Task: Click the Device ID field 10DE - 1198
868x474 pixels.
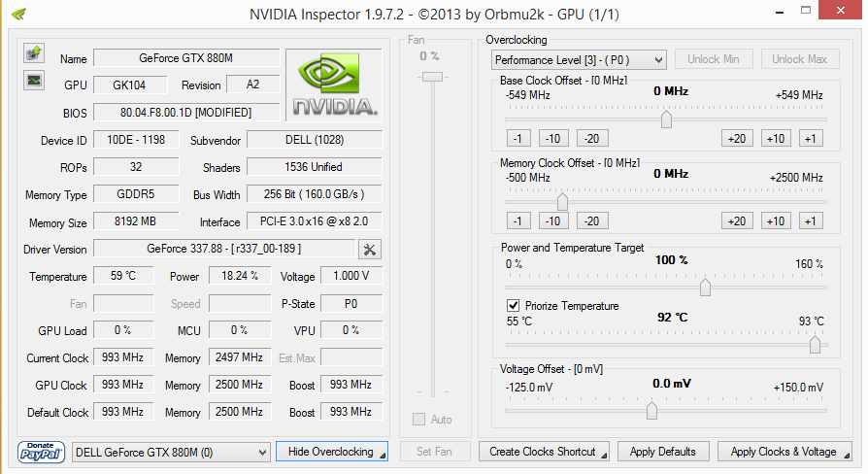Action: tap(136, 140)
